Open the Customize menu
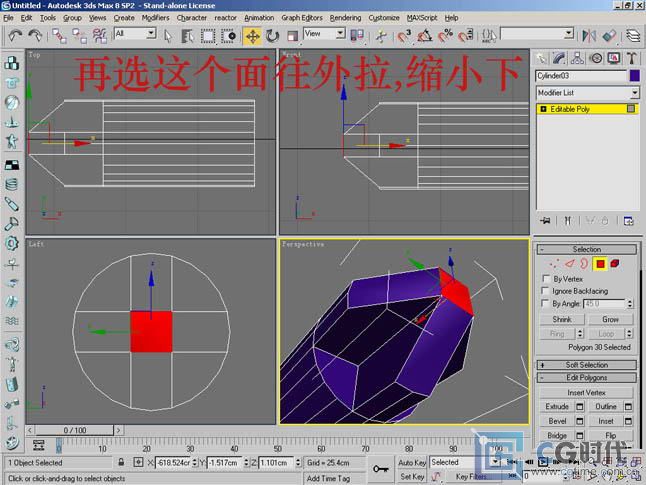 tap(384, 18)
